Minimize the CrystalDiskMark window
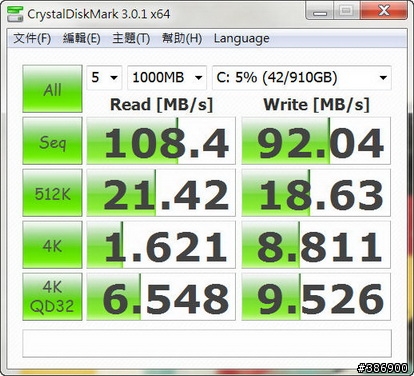The image size is (414, 376). (319, 11)
